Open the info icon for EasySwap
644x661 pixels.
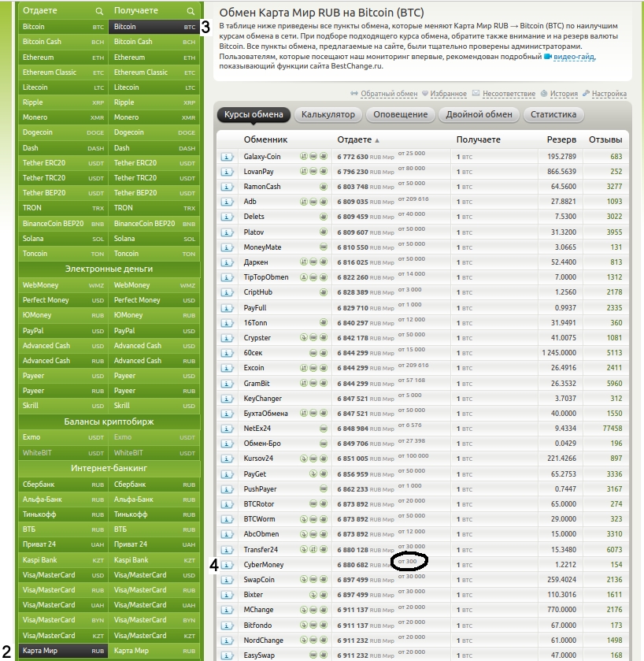tap(227, 655)
